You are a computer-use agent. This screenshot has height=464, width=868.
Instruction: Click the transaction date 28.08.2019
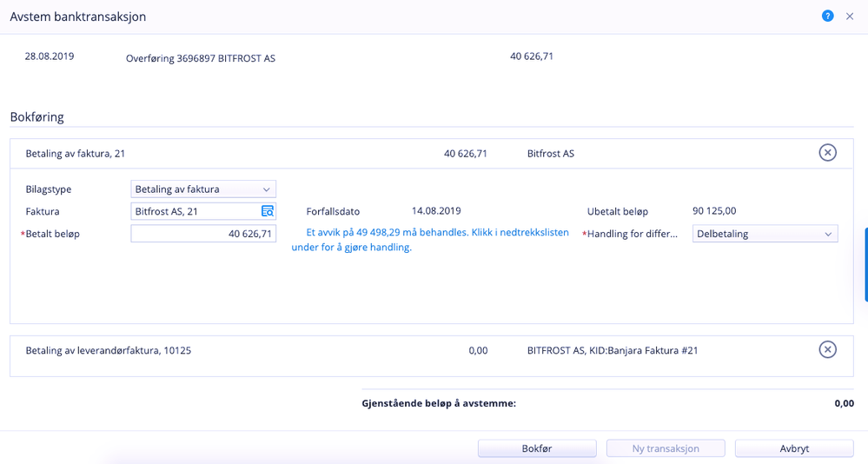coord(50,56)
